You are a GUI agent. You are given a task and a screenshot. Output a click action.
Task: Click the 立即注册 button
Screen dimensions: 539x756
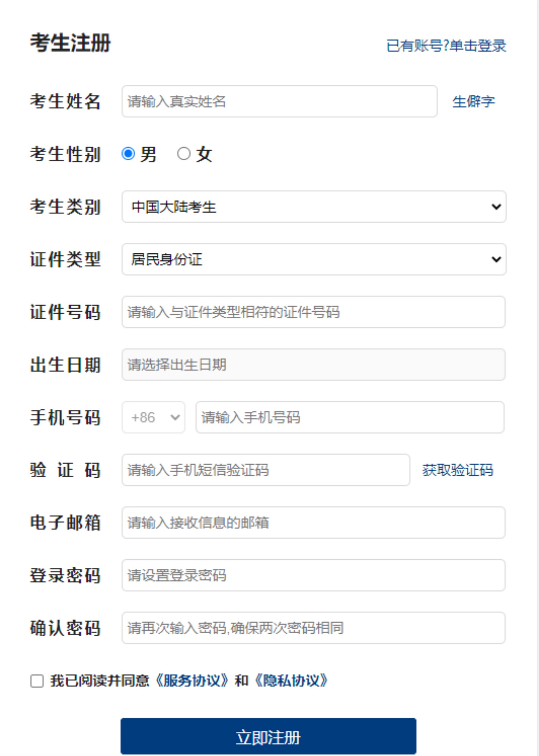click(x=268, y=737)
